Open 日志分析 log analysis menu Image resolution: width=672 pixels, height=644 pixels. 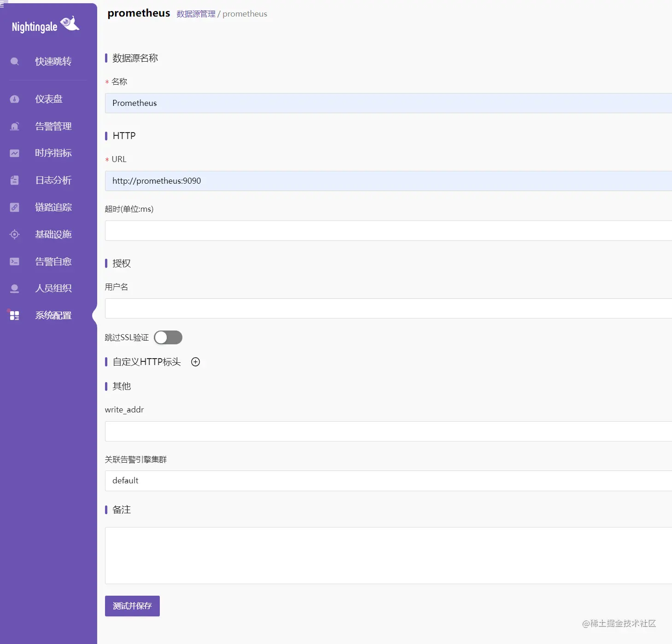click(x=53, y=180)
